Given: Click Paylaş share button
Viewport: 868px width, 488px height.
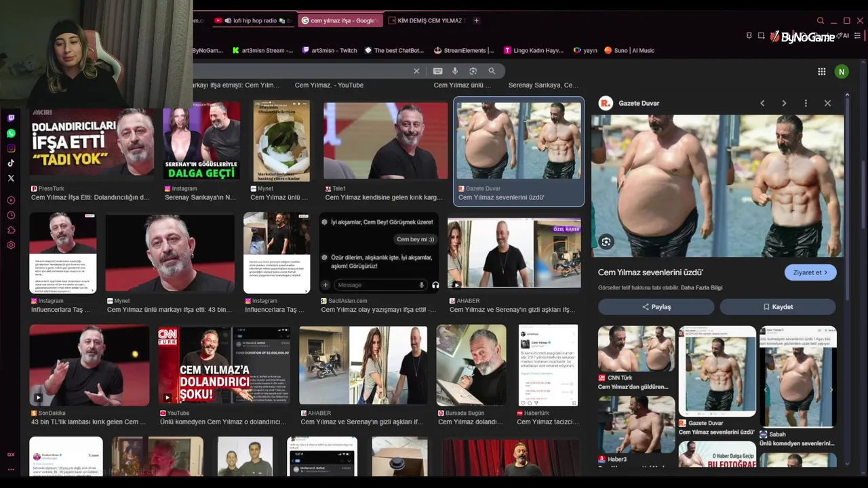Looking at the screenshot, I should pos(656,307).
